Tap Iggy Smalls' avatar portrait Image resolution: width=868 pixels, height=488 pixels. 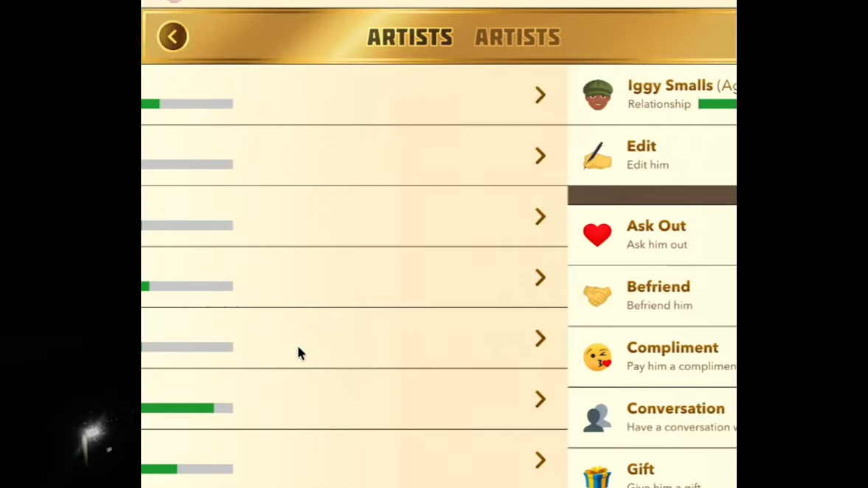coord(597,94)
